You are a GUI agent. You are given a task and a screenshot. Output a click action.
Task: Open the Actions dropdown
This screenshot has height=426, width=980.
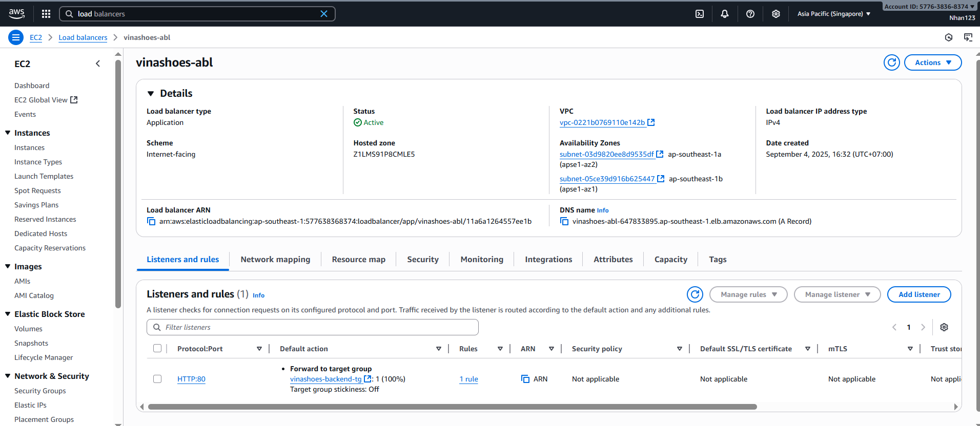click(x=932, y=62)
